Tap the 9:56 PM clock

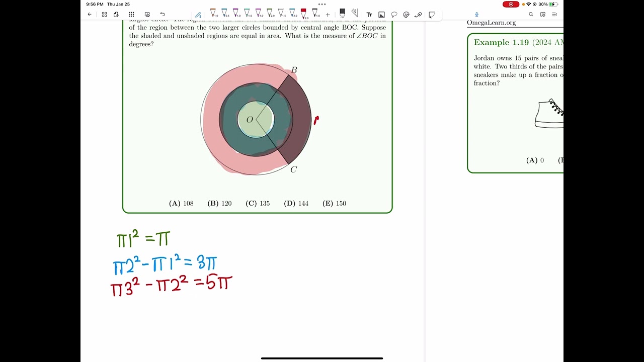coord(95,4)
